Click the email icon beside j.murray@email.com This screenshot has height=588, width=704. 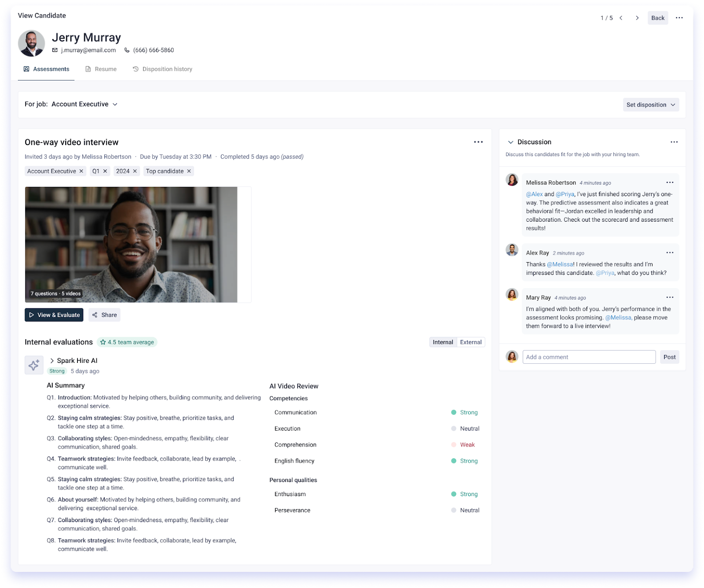[55, 50]
